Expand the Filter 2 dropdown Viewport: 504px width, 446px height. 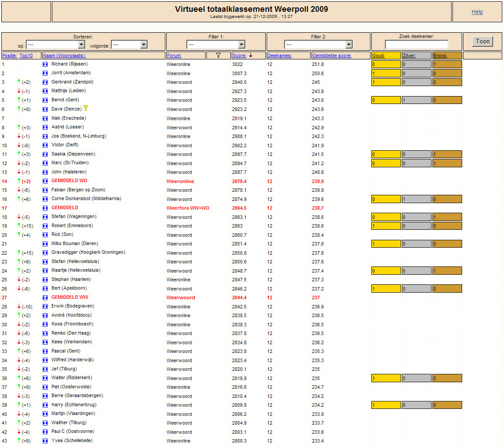pyautogui.click(x=348, y=45)
